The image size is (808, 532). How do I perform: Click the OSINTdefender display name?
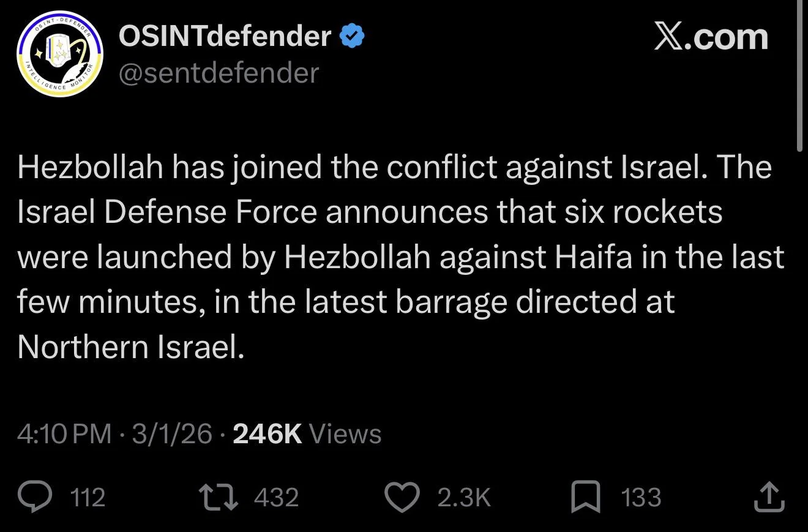pos(225,37)
